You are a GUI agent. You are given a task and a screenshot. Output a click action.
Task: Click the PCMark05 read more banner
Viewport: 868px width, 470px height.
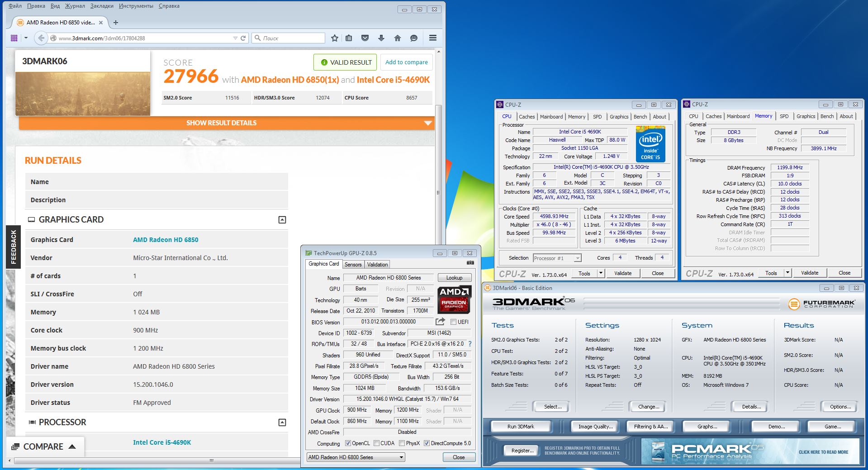click(751, 451)
